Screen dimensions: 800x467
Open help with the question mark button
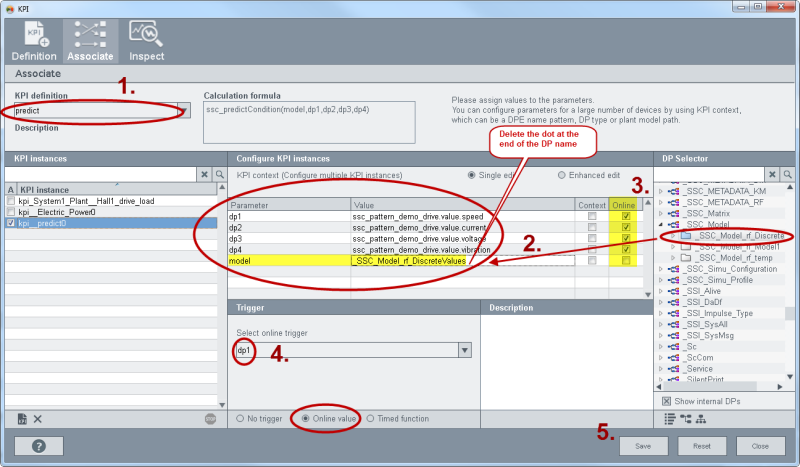[x=38, y=445]
